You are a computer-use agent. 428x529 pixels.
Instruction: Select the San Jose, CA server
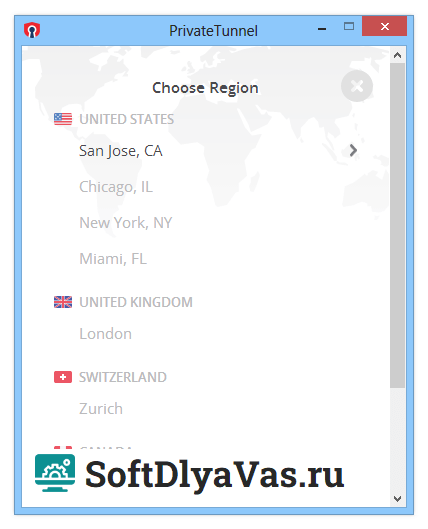tap(121, 151)
